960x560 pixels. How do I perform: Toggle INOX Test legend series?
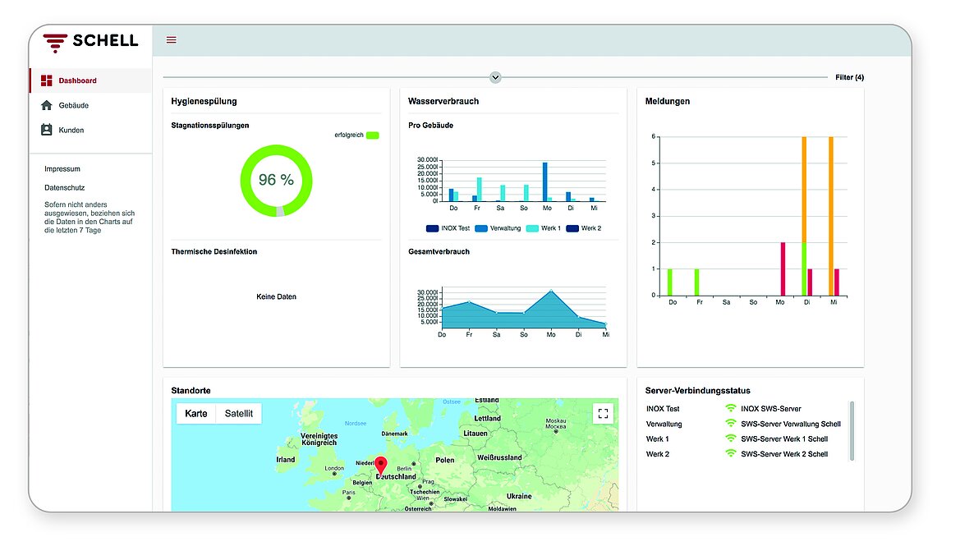433,228
